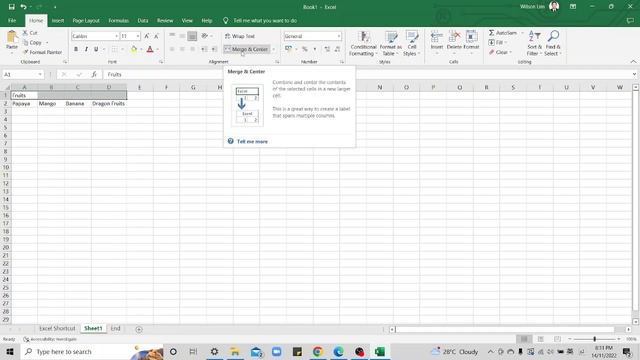Align text left in the cell
Viewport: 640px width, 360px height.
(x=172, y=49)
